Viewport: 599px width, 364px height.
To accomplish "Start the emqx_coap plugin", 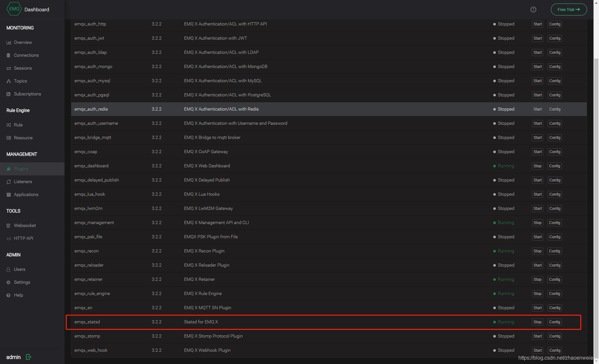I will 537,152.
